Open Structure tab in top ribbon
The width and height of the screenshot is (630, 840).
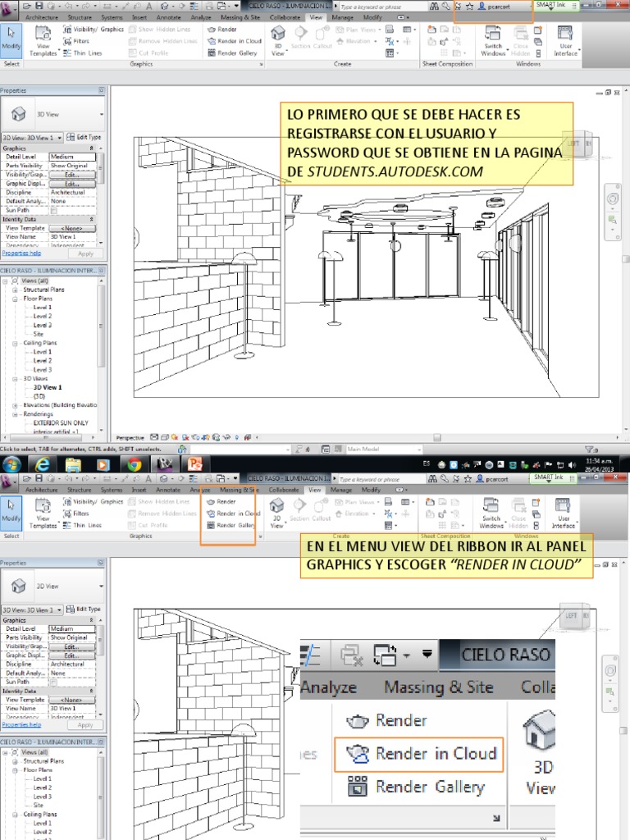click(80, 18)
